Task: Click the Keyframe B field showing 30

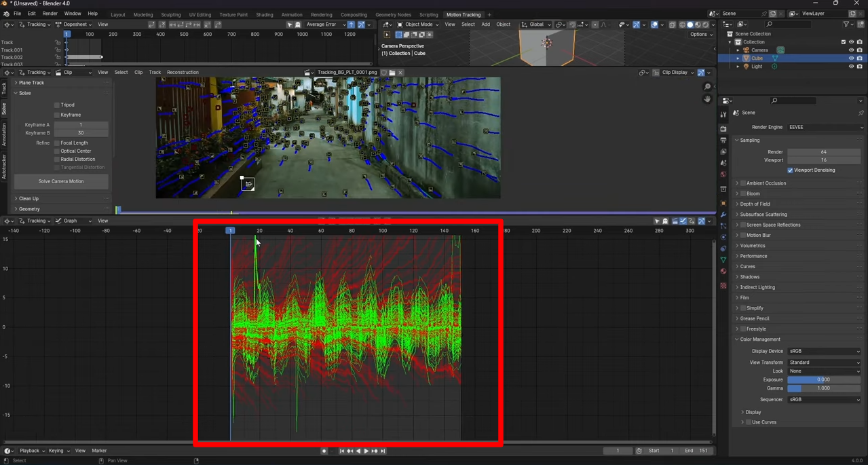Action: click(x=81, y=133)
